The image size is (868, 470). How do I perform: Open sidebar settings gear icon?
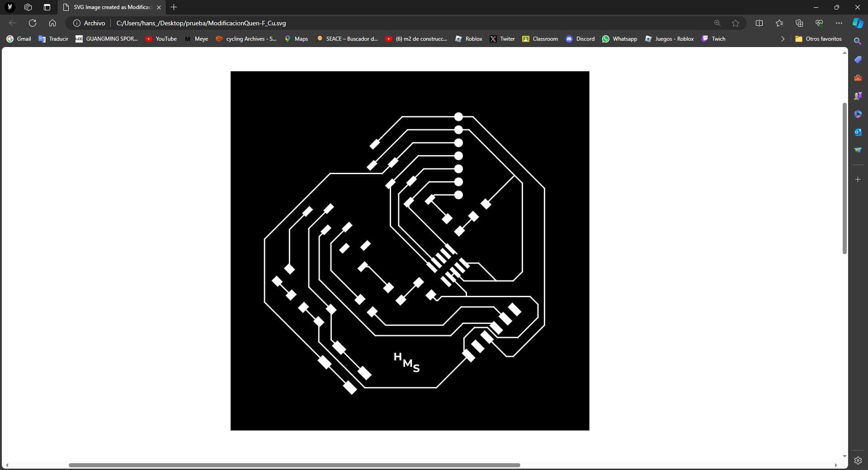[858, 461]
